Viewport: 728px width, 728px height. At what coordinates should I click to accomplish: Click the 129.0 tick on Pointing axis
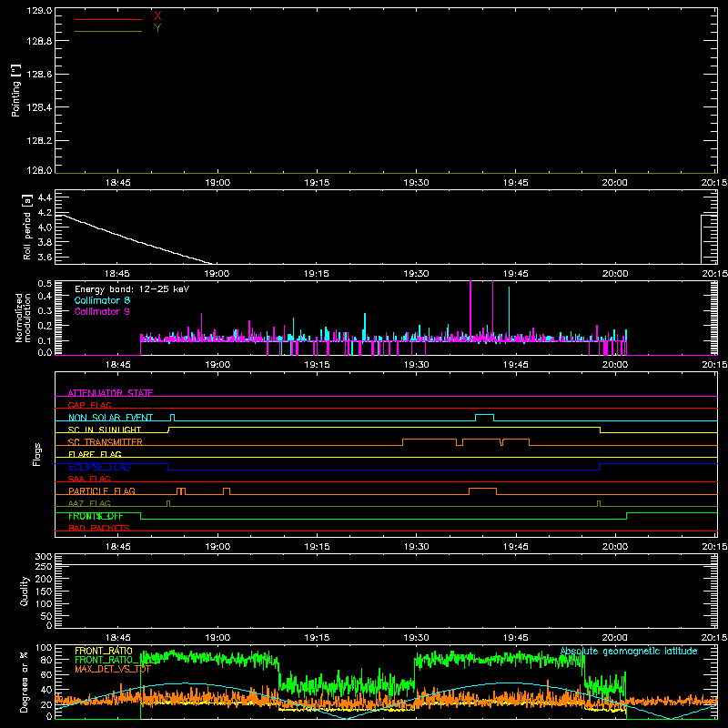click(39, 10)
